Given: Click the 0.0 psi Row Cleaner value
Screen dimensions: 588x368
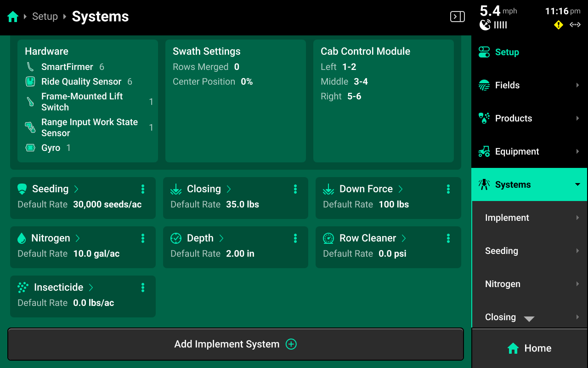Looking at the screenshot, I should pos(392,253).
